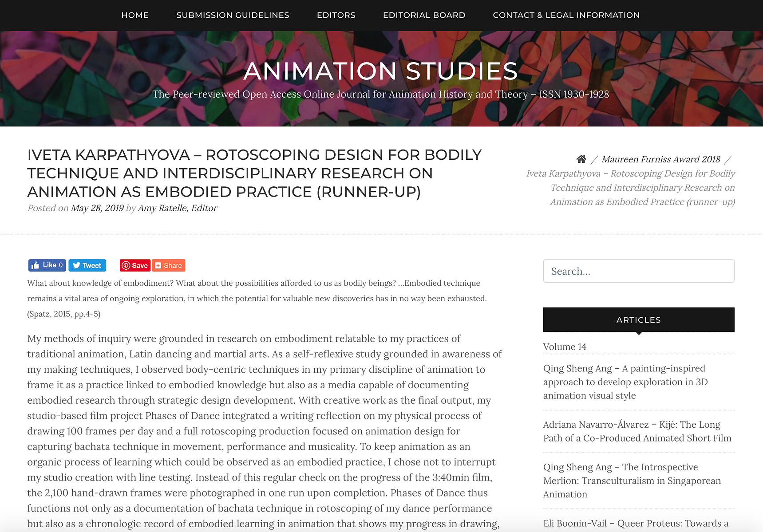The image size is (763, 532).
Task: Navigate to Editorial Board
Action: tap(424, 15)
